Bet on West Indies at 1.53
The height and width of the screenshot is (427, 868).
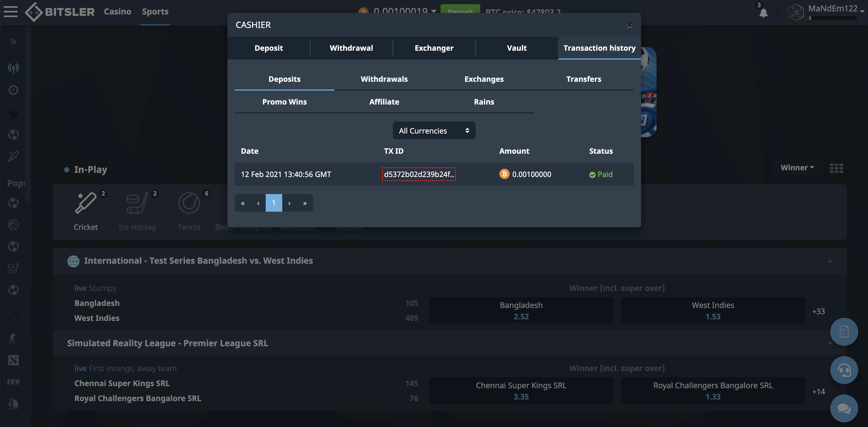(x=713, y=311)
